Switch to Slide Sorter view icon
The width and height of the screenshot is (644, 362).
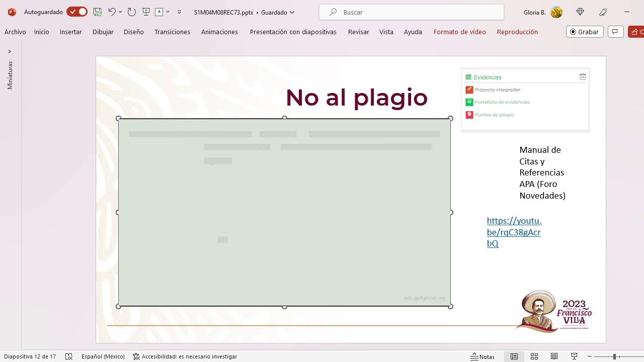coord(534,356)
